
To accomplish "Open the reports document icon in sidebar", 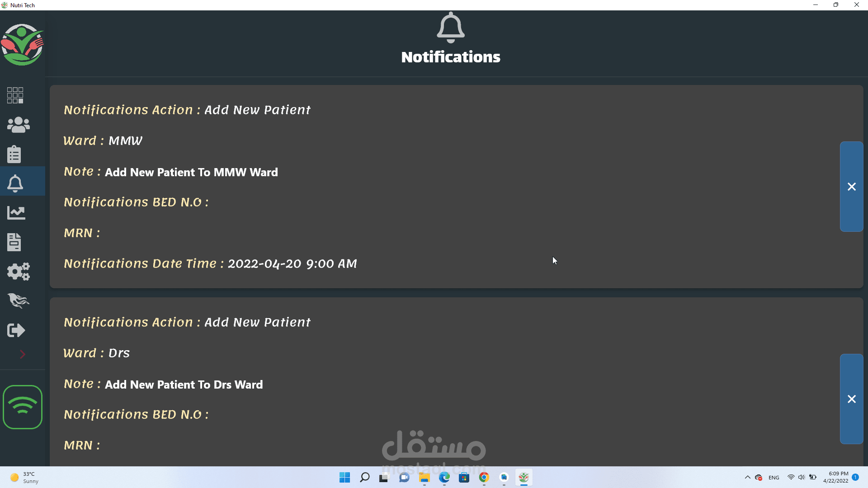I will [14, 242].
